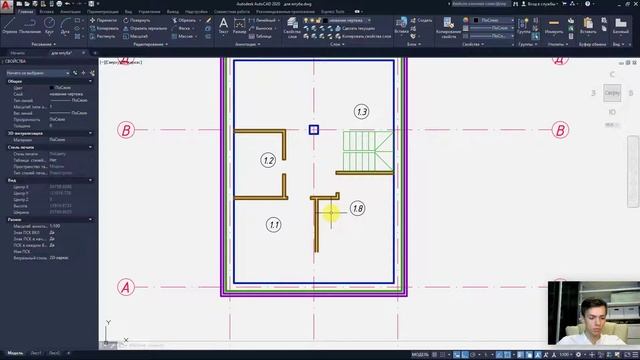Select the Отрезок (Line) tool
The height and width of the screenshot is (360, 640).
pyautogui.click(x=9, y=25)
